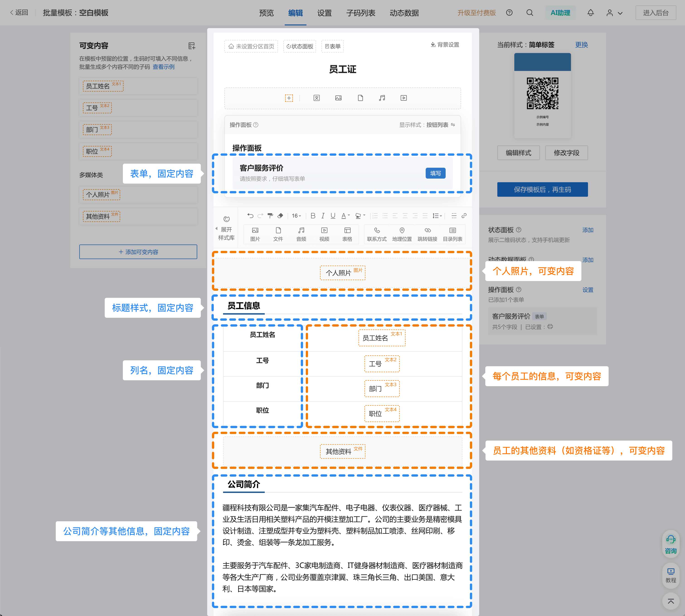
Task: Click the undo arrow in editor toolbar
Action: pos(250,216)
